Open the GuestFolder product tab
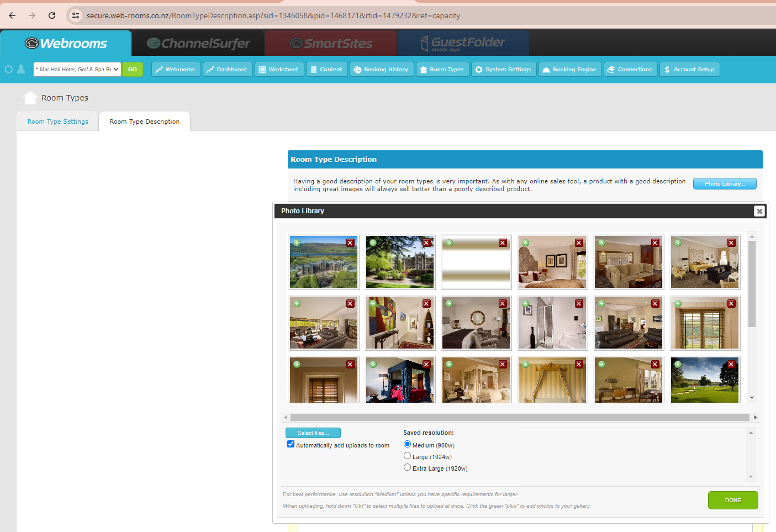The image size is (776, 532). [x=463, y=43]
